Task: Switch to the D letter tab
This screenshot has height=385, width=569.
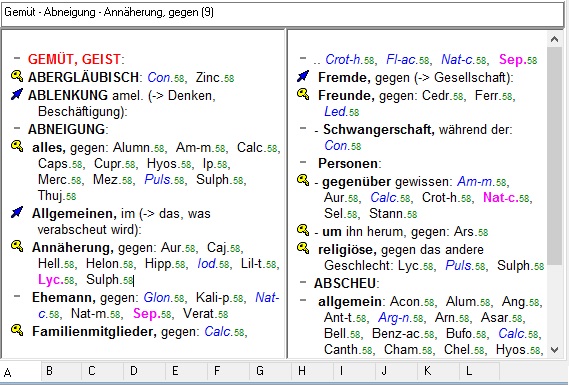Action: click(145, 371)
